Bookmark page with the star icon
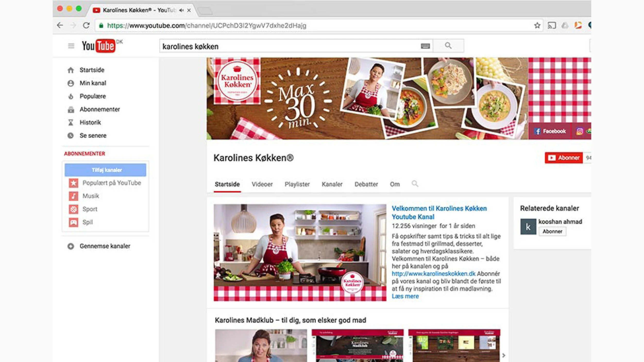 tap(537, 25)
